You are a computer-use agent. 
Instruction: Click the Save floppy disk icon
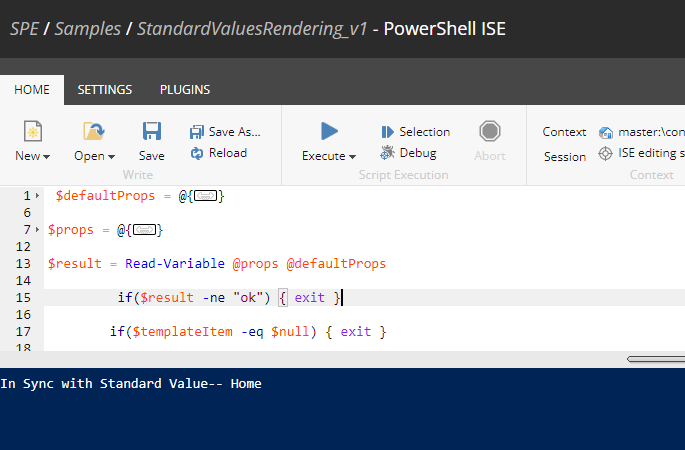(152, 131)
